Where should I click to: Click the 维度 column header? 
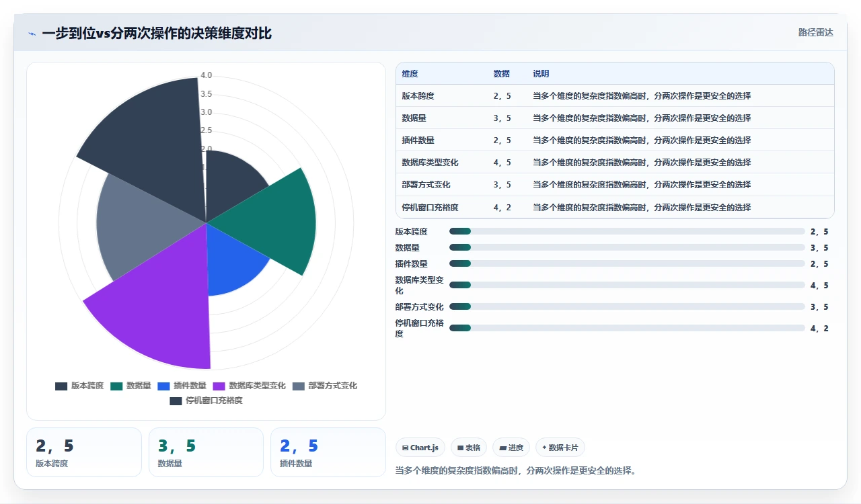410,74
